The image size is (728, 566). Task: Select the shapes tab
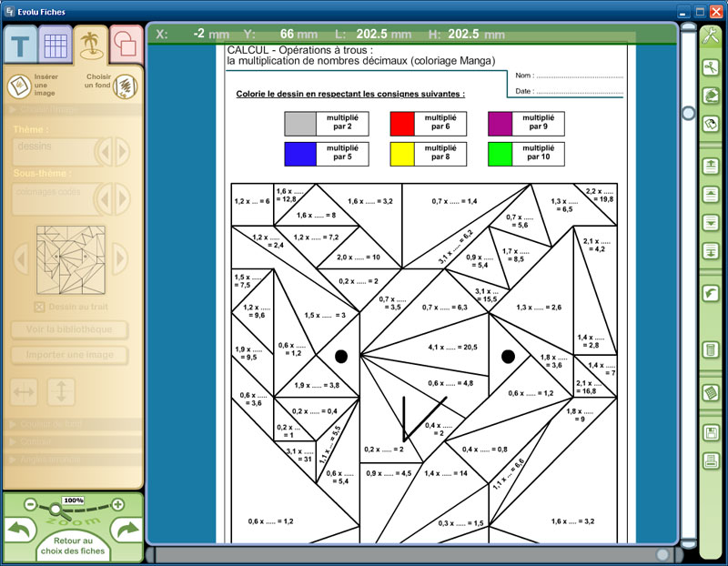(126, 45)
